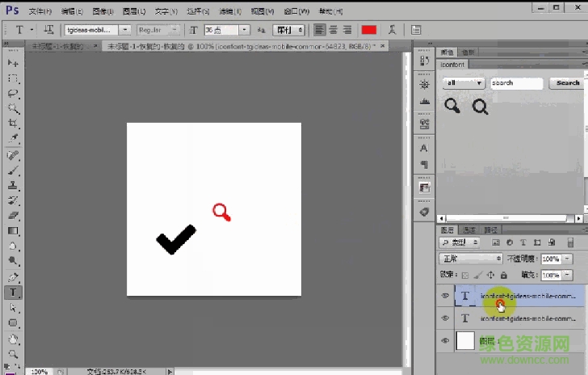Hide the top text layer via eye icon
Screen dimensions: 588x375
[445, 297]
